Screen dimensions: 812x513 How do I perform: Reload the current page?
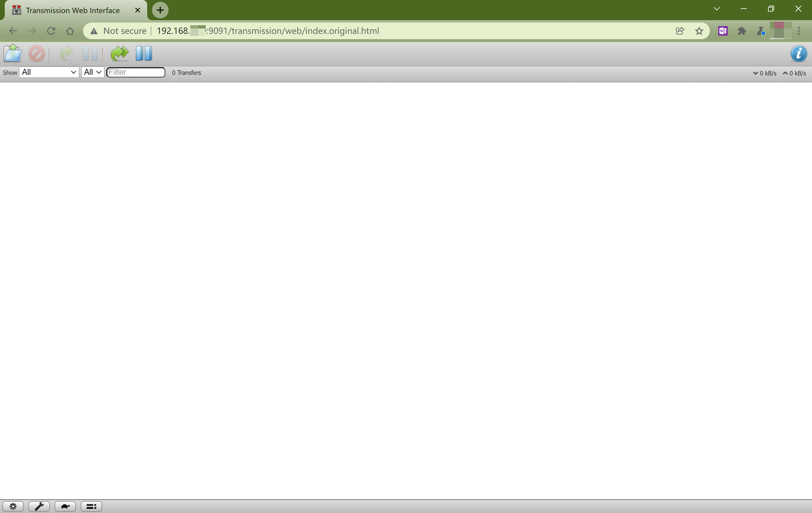(51, 31)
